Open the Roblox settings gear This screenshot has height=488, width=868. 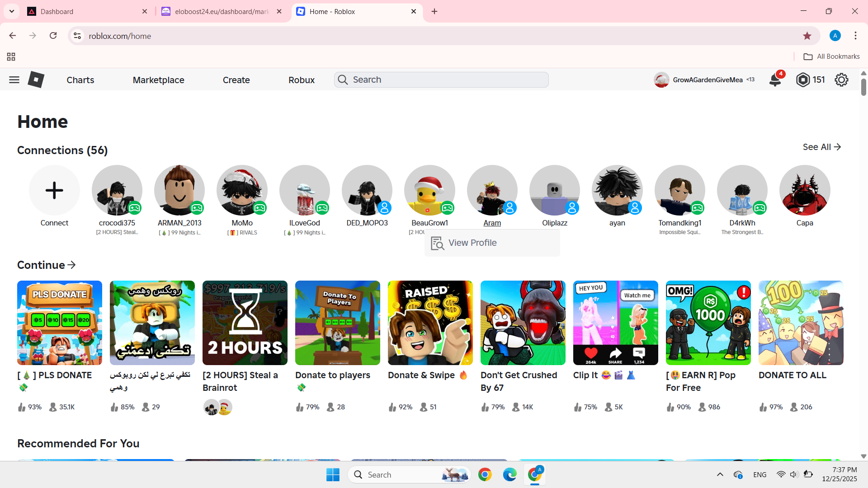[x=841, y=80]
